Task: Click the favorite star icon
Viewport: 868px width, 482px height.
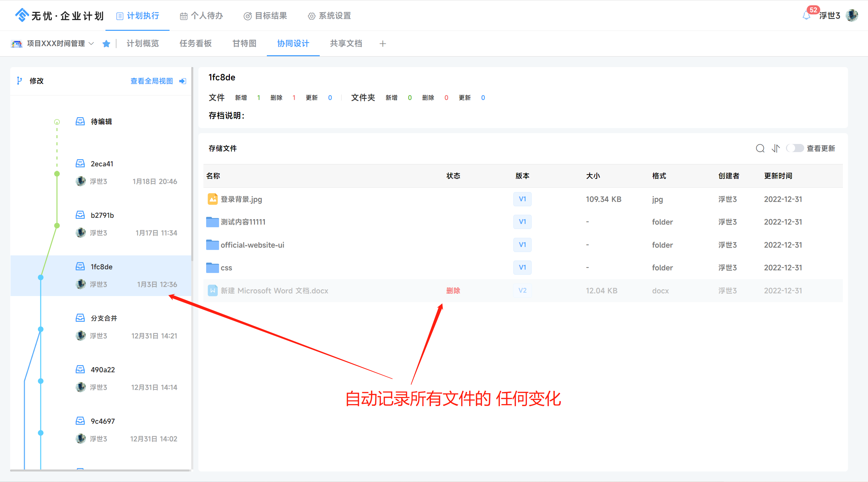Action: pos(106,44)
